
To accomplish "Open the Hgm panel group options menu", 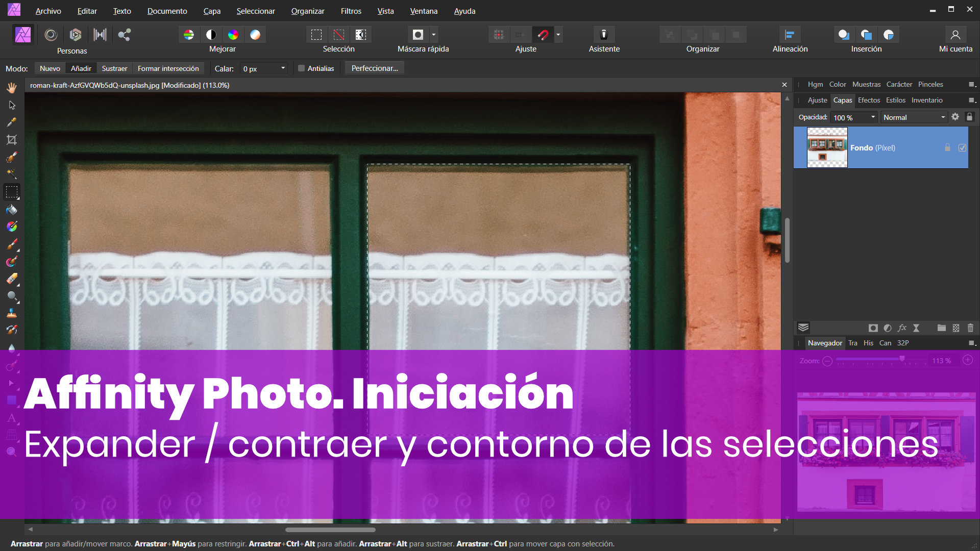I will pos(972,85).
